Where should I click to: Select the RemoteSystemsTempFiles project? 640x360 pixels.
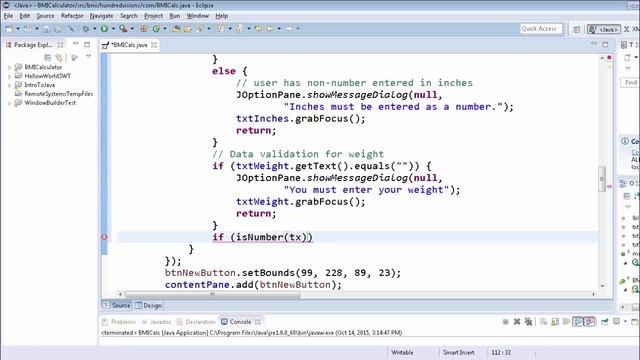[58, 94]
